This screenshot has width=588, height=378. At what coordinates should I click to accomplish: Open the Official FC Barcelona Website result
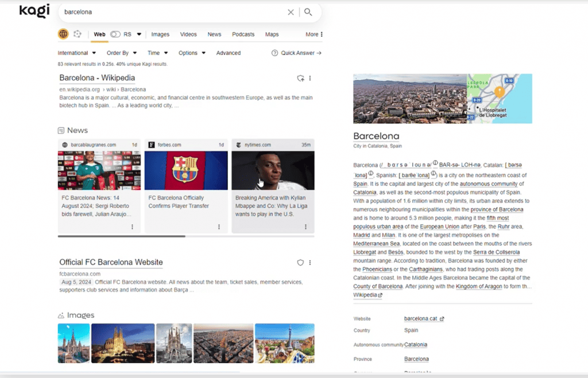tap(111, 262)
